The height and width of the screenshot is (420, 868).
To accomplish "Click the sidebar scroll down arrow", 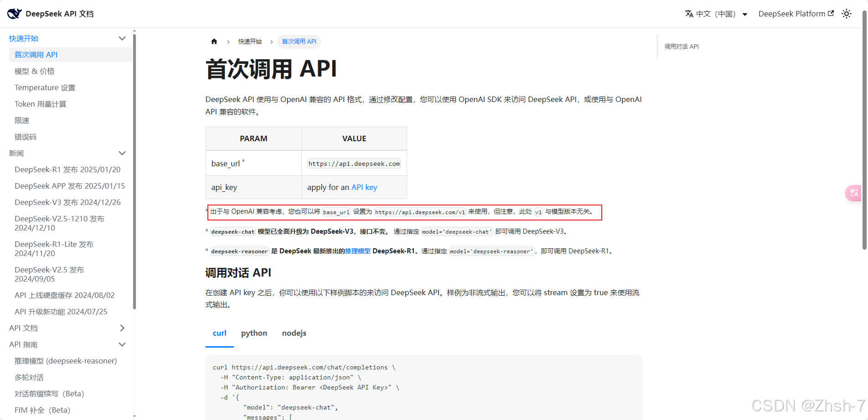I will [x=134, y=416].
